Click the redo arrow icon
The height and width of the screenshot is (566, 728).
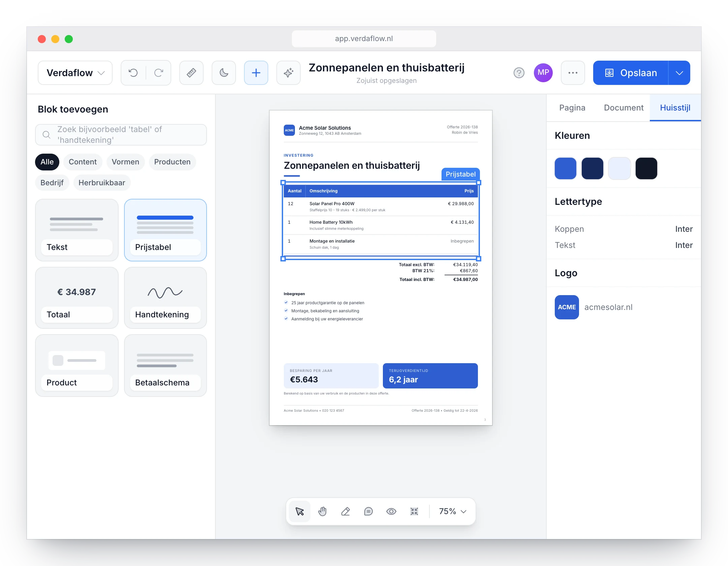tap(158, 73)
